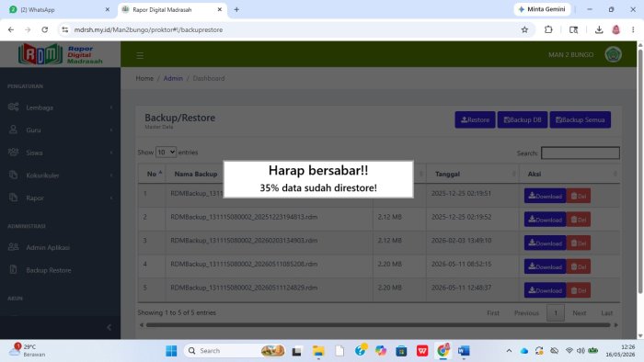
Task: Click the Admin breadcrumb link
Action: click(173, 78)
